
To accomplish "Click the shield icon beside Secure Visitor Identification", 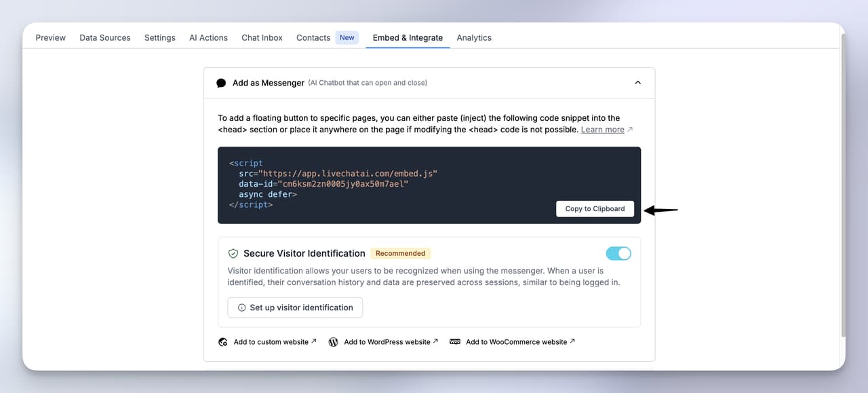I will coord(233,253).
